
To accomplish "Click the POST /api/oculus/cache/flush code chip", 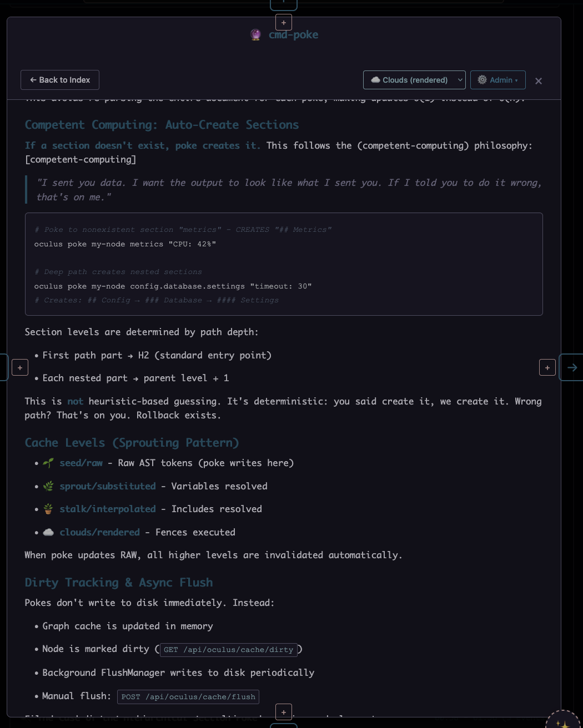I will (x=188, y=697).
